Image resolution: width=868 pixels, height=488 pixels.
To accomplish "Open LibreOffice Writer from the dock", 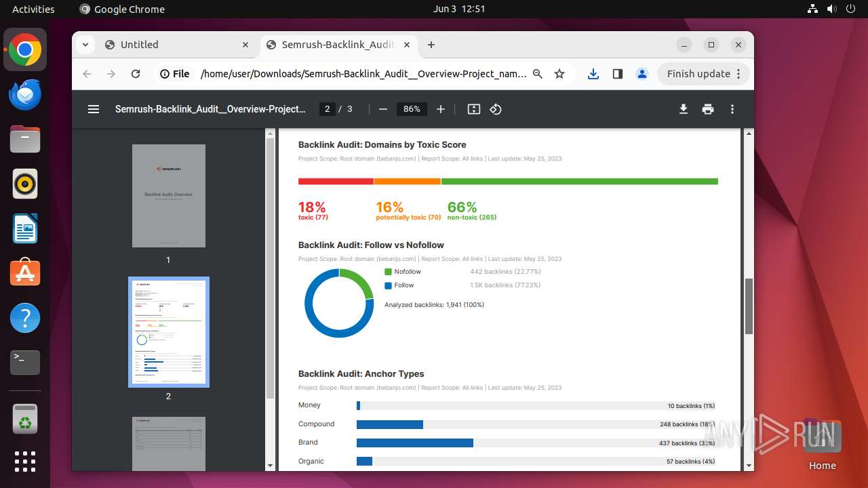I will pyautogui.click(x=25, y=229).
